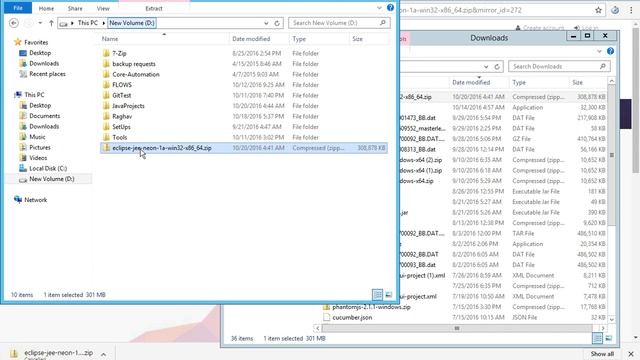Click Downloads window horizontal scrollbar
This screenshot has width=640, height=360.
click(x=457, y=328)
